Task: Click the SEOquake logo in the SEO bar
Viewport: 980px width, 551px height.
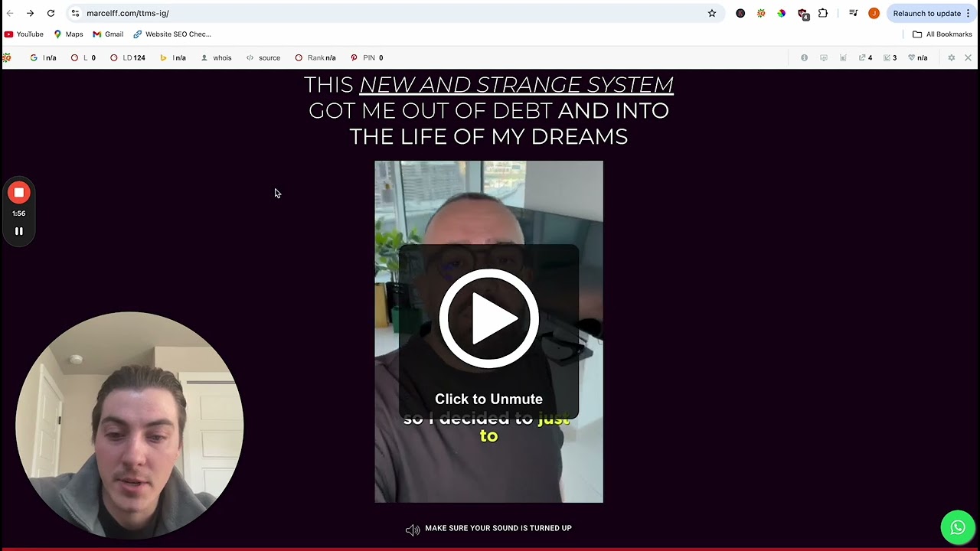Action: [7, 57]
